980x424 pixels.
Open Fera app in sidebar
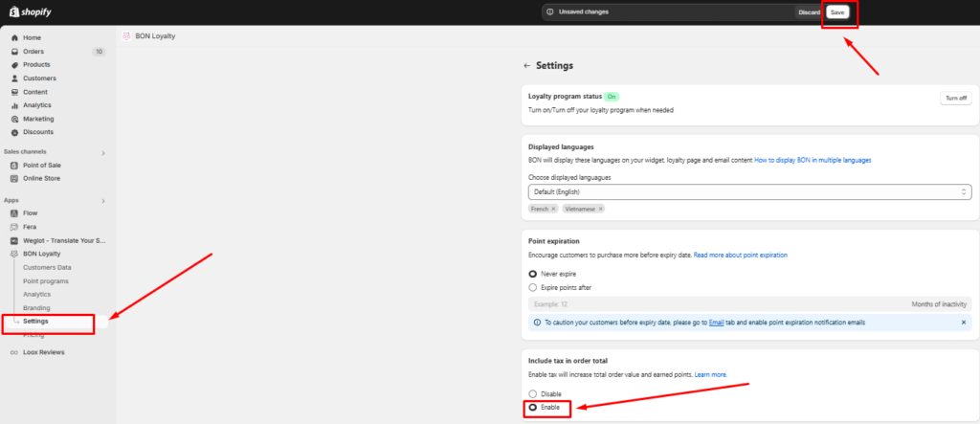[x=30, y=227]
